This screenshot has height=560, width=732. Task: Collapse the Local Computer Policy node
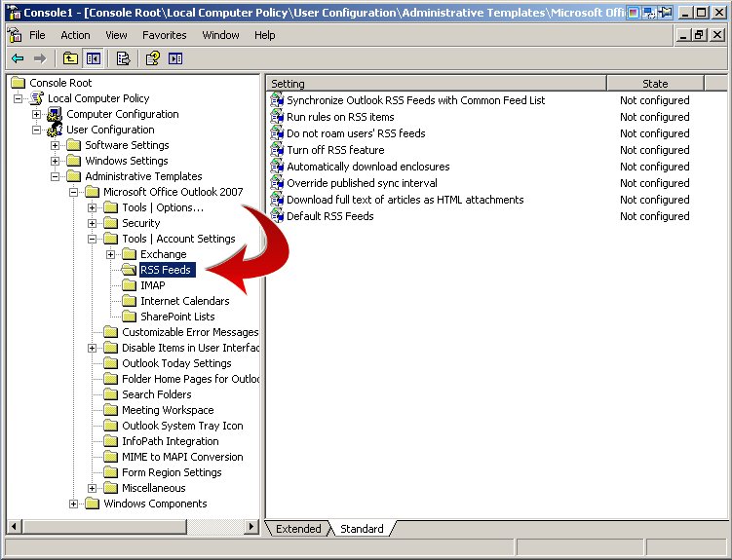click(x=19, y=98)
